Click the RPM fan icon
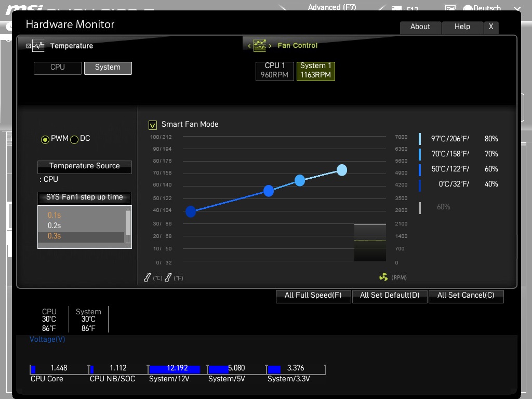Viewport: 532px width, 399px height. click(383, 277)
